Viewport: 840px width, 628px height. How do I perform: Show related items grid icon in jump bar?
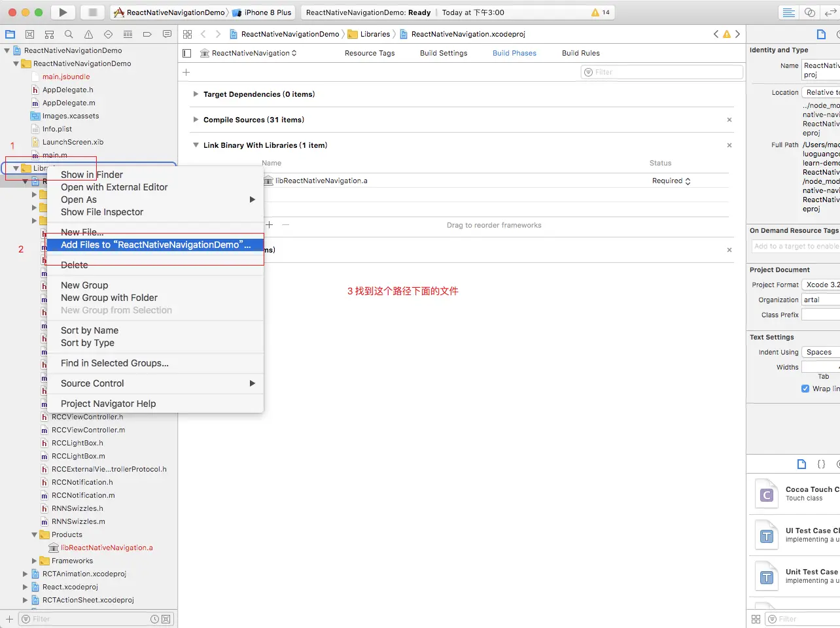[188, 34]
